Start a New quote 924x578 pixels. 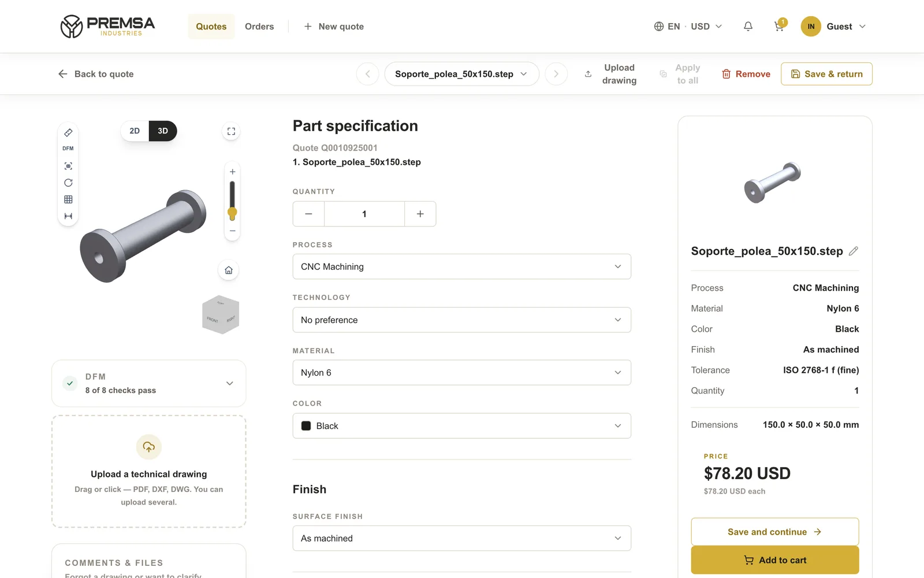334,27
